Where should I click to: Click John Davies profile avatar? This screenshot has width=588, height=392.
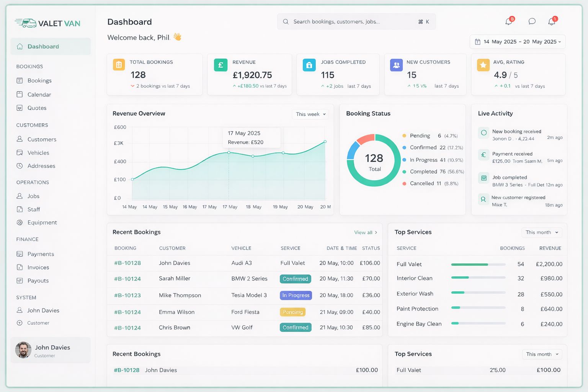pyautogui.click(x=23, y=350)
